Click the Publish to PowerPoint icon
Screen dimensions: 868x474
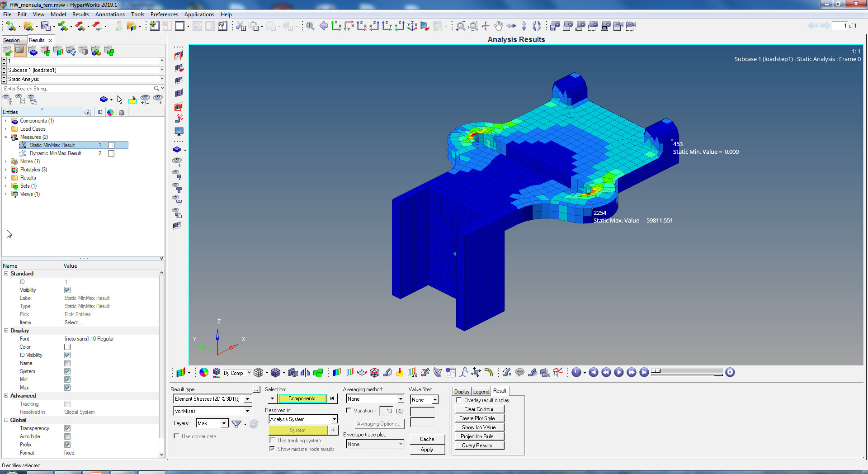97,26
